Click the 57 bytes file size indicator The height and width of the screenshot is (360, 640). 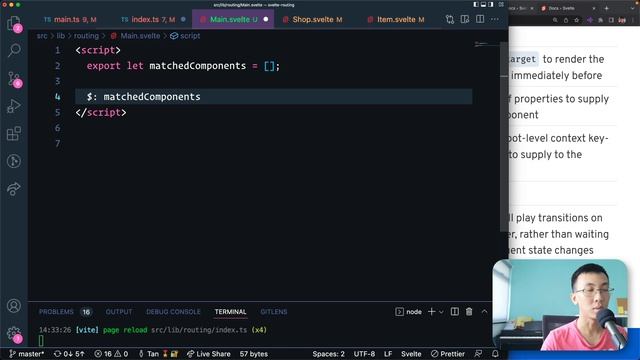tap(253, 354)
